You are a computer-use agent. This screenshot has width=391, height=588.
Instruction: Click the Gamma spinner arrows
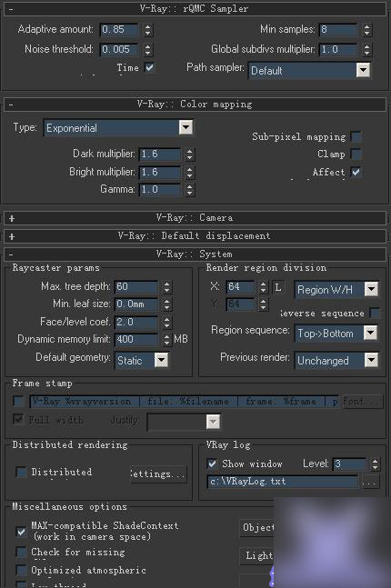pos(190,189)
